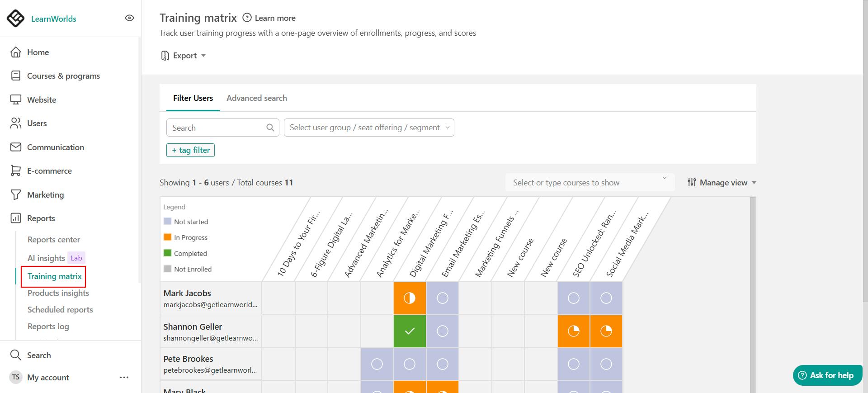Click Pete Brookes not-started Social Media cell

pos(606,364)
